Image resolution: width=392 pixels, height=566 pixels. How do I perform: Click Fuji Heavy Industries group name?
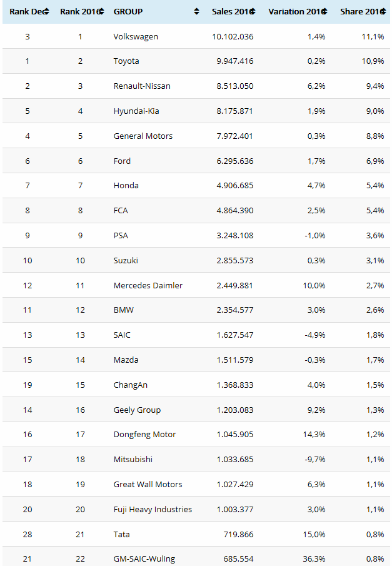pos(153,510)
